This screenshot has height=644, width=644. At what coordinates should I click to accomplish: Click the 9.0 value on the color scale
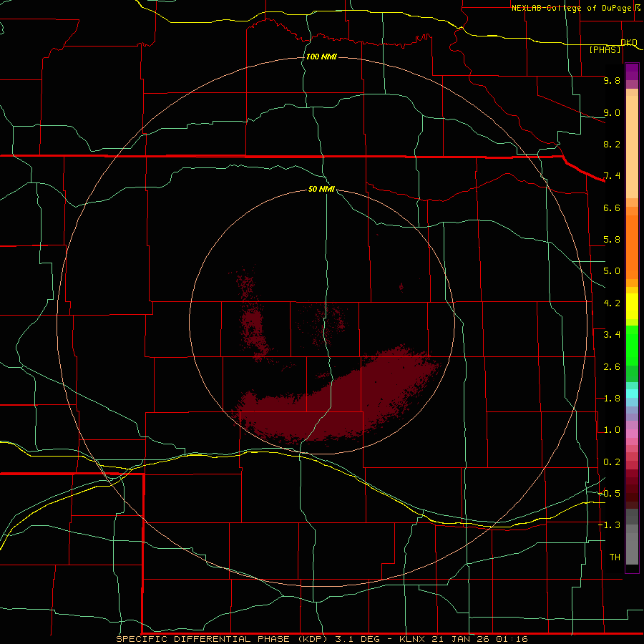click(612, 112)
